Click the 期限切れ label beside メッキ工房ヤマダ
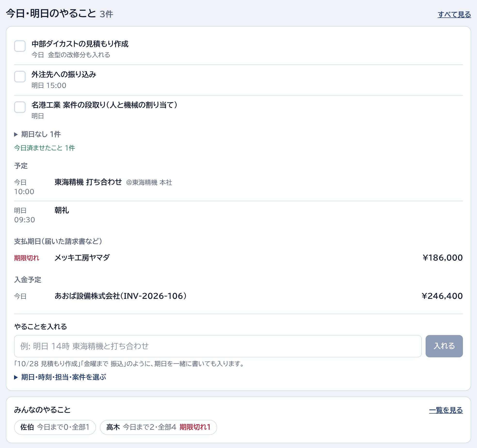Viewport: 477px width, 448px height. 27,258
